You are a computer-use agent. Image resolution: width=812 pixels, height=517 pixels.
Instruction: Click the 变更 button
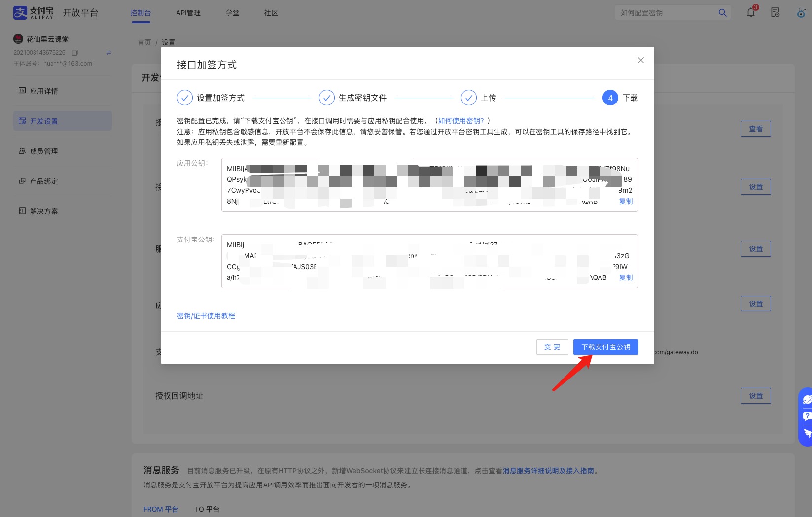click(x=552, y=347)
